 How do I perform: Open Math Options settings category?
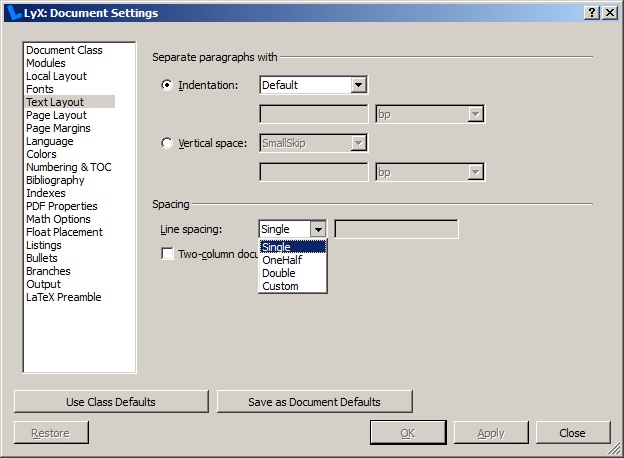click(58, 219)
